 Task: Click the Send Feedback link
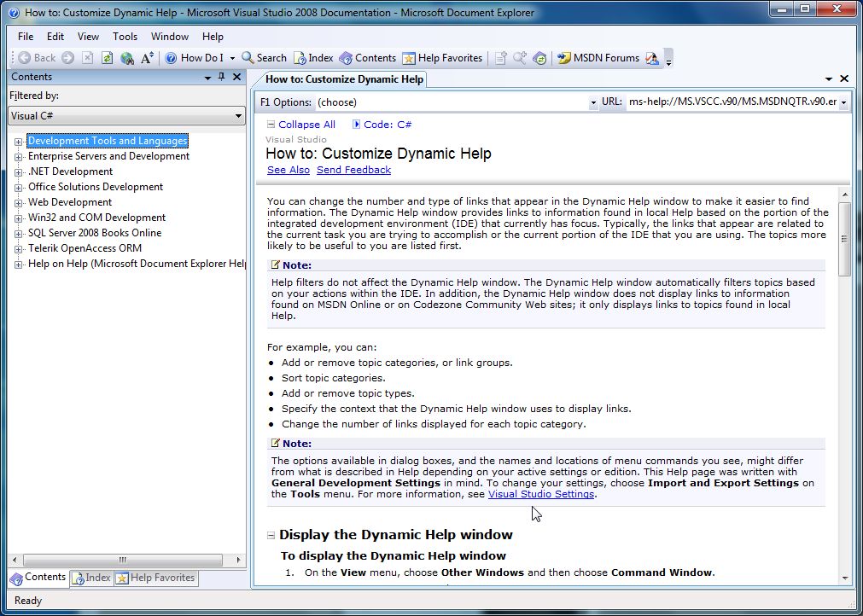coord(354,171)
